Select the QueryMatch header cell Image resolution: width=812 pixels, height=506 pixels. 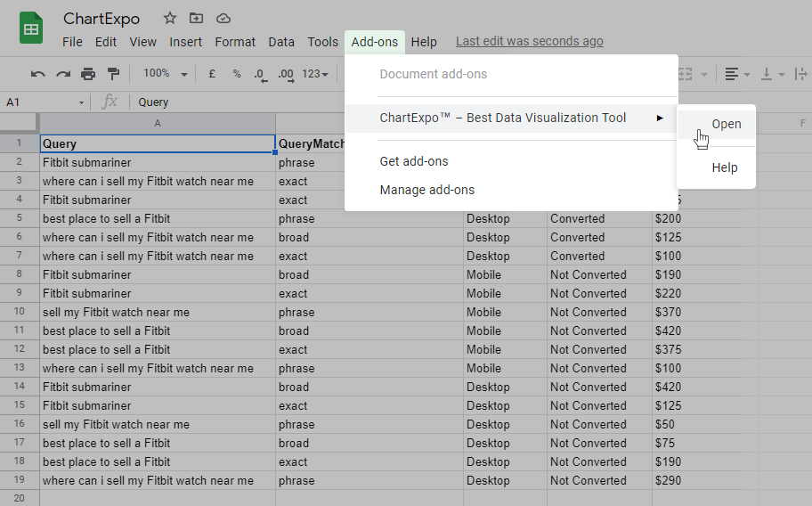[312, 143]
